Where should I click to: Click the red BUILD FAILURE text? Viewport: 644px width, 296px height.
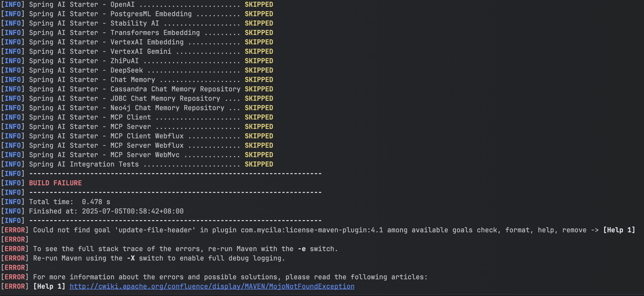click(55, 183)
